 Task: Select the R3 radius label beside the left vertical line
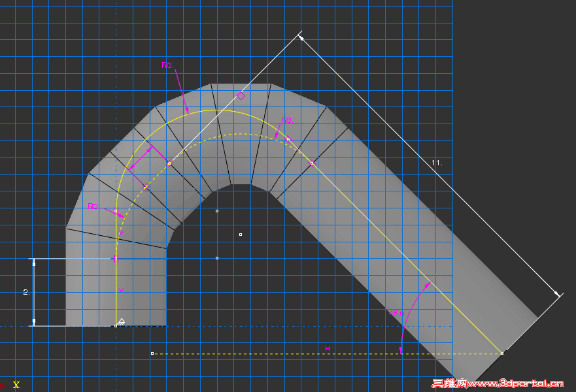click(93, 206)
